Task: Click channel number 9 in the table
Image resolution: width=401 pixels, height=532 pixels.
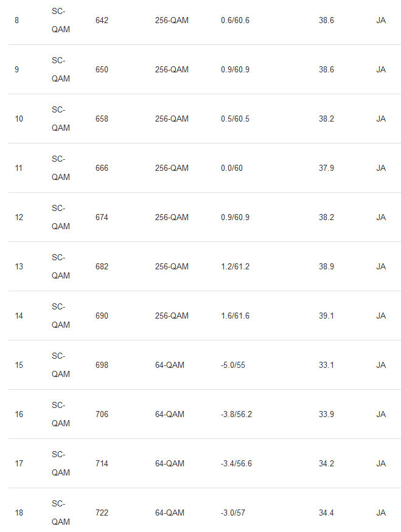Action: tap(16, 70)
